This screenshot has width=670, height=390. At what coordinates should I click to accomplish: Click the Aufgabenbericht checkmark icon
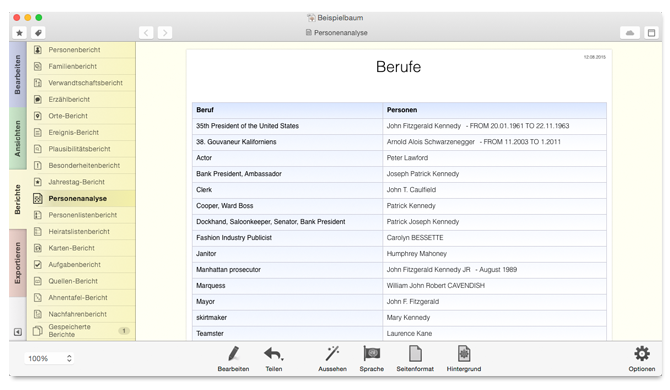(x=38, y=264)
